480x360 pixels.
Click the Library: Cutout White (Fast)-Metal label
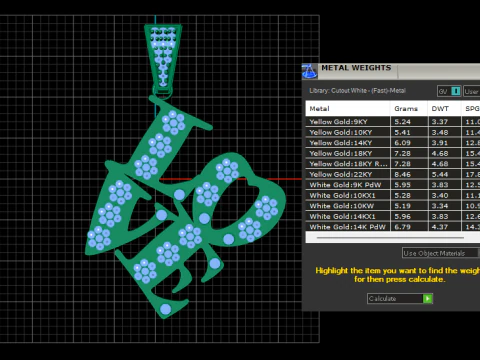coord(357,90)
